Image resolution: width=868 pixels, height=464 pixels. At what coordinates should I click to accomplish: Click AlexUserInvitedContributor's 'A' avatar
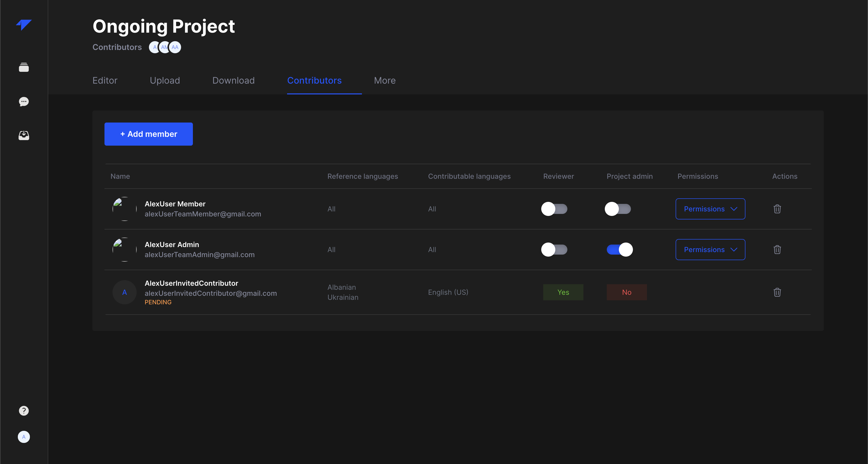click(x=124, y=292)
